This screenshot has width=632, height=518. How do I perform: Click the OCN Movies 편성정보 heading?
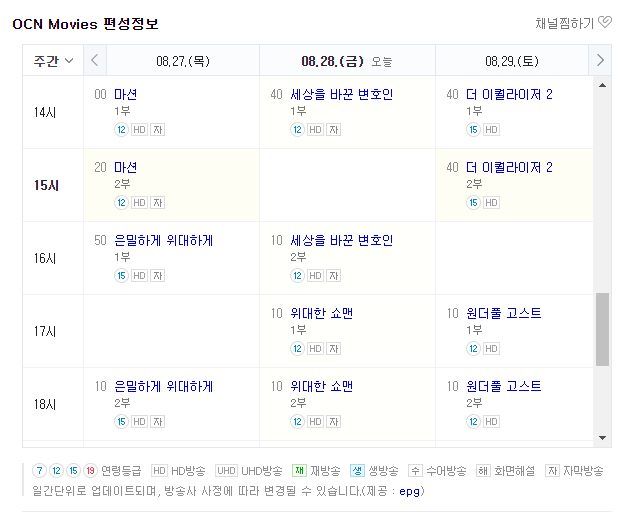85,24
